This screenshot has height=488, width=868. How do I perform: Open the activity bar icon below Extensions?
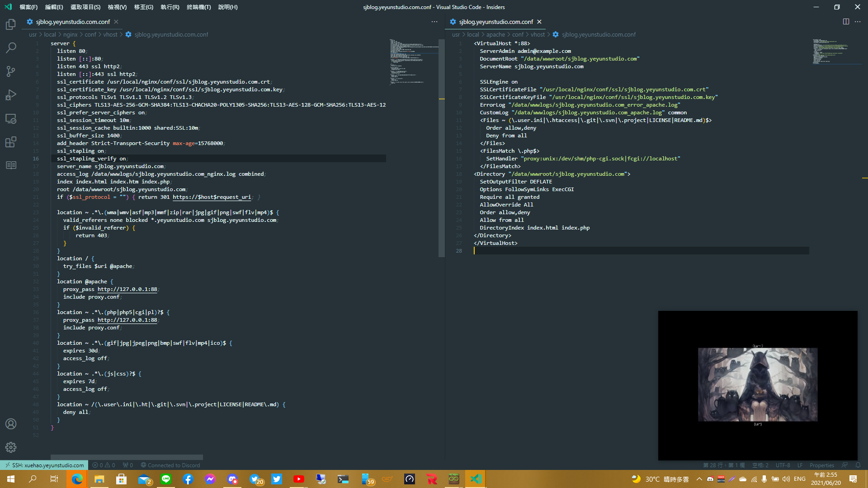click(x=11, y=165)
